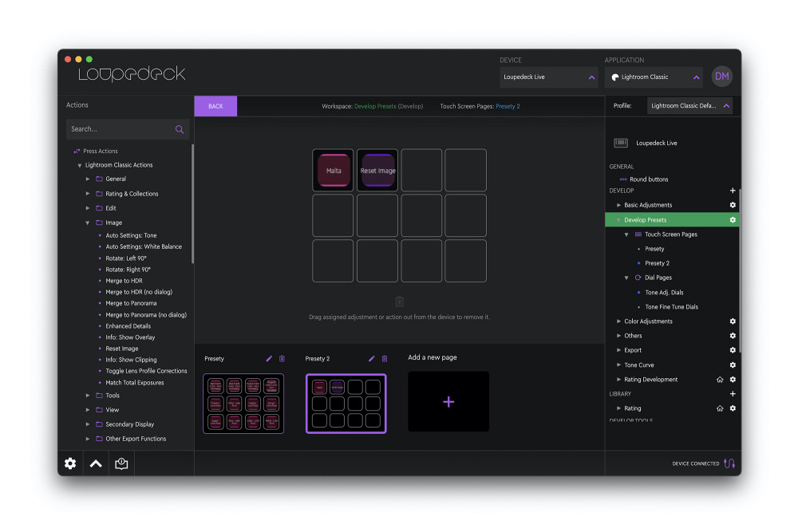Click the search magnifier icon in Actions
Screen dimensions: 798x532
pyautogui.click(x=179, y=129)
